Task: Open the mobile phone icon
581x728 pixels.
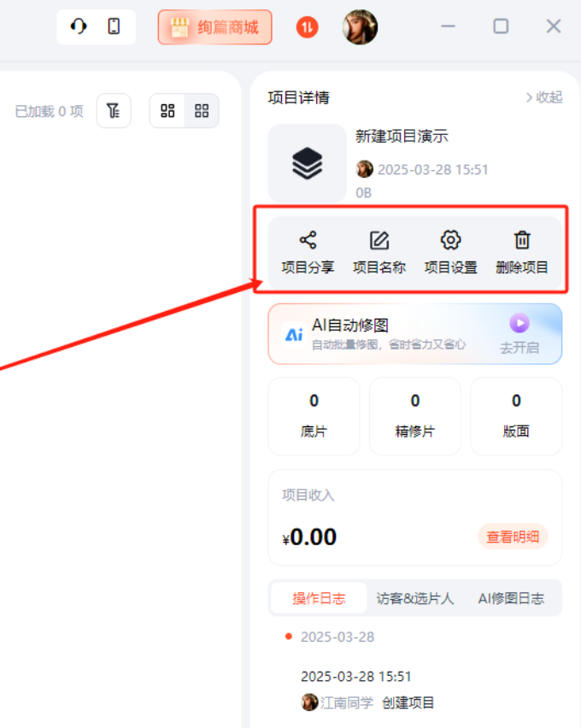Action: (114, 26)
